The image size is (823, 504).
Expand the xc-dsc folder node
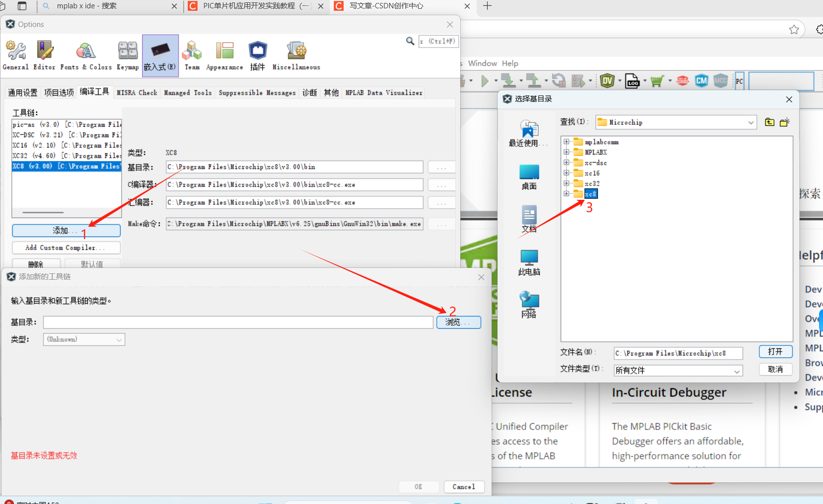click(x=566, y=162)
